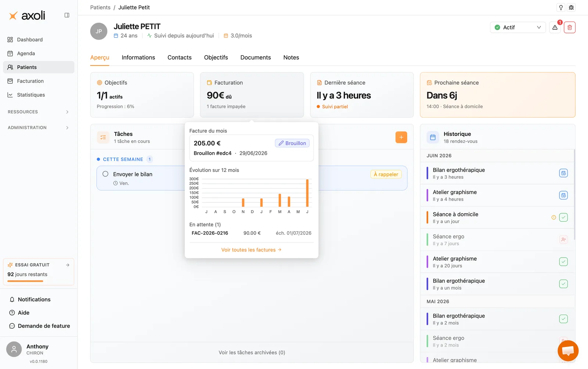Expand the RESSOURCES section
Viewport: 588px width, 369px height.
click(x=39, y=112)
